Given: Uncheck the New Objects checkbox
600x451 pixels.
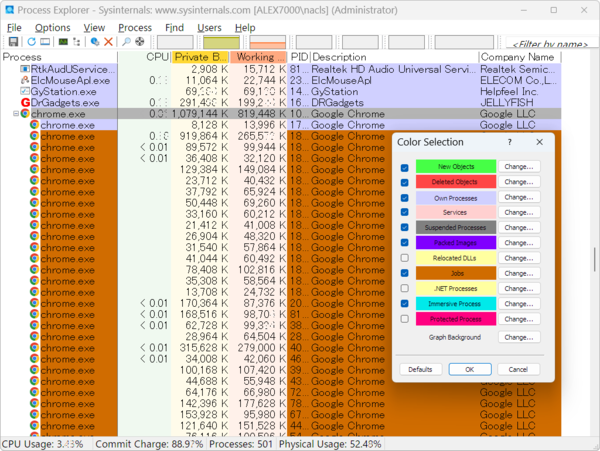Looking at the screenshot, I should 404,167.
